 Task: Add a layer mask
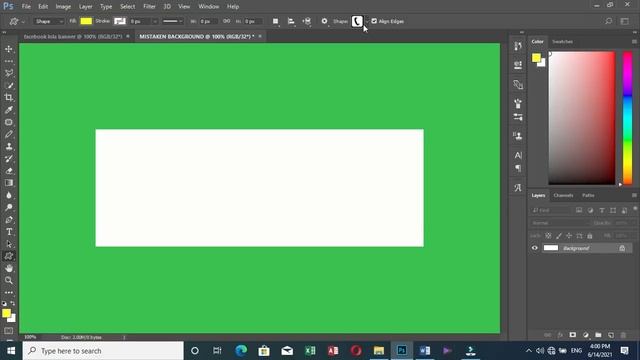tap(573, 335)
